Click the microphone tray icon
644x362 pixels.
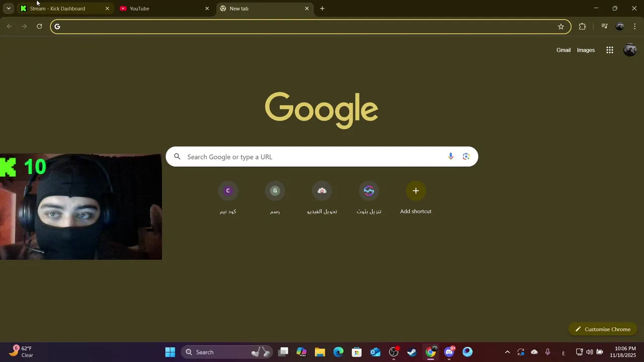point(547,352)
